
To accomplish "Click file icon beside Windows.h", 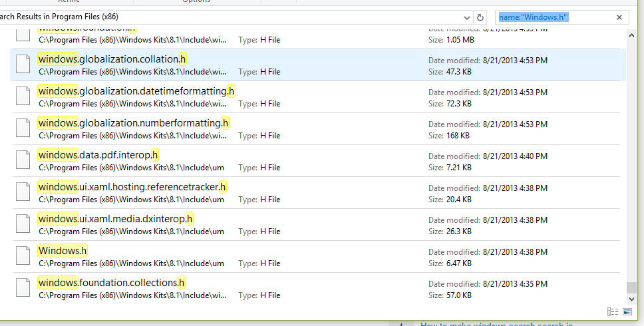I will [x=23, y=256].
